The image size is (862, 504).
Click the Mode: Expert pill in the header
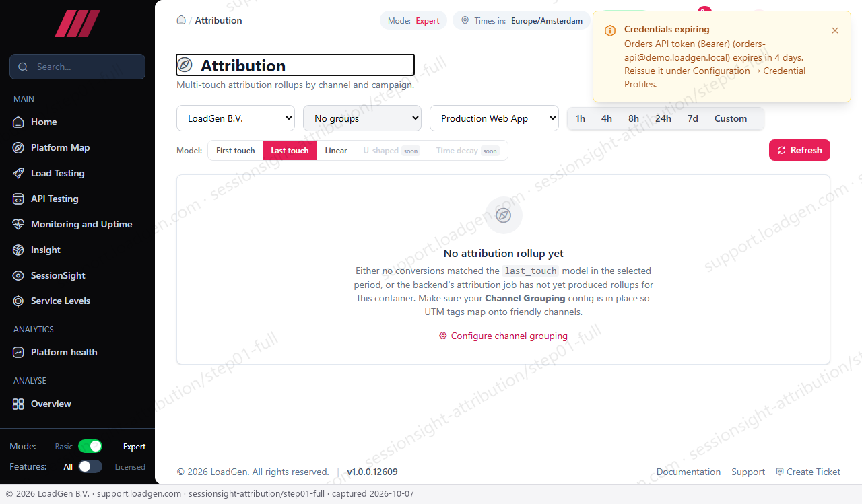pos(413,21)
